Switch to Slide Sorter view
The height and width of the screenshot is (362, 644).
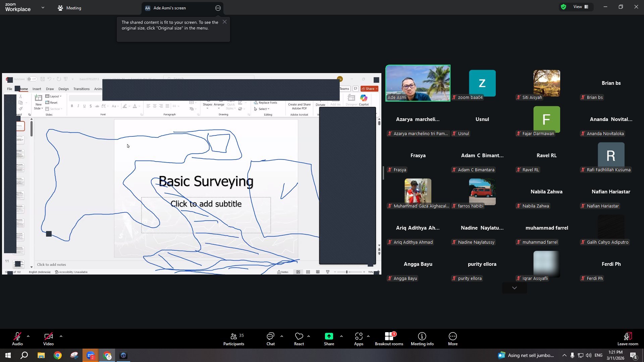308,272
